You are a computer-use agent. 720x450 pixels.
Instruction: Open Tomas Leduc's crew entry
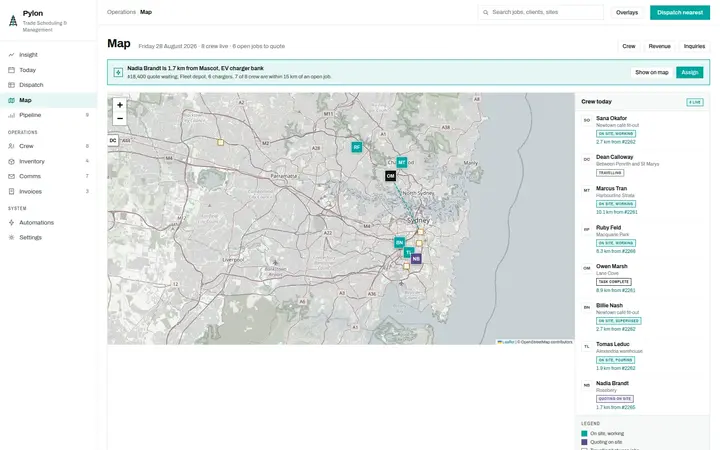(x=642, y=356)
